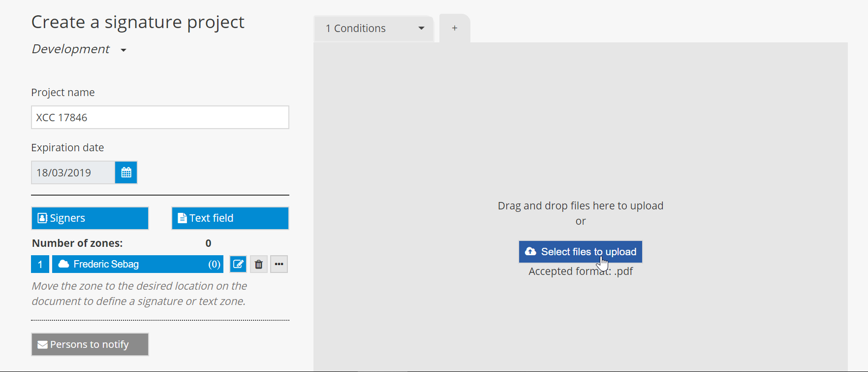Click the envelope icon on Persons to notify
The height and width of the screenshot is (372, 868).
pyautogui.click(x=43, y=344)
